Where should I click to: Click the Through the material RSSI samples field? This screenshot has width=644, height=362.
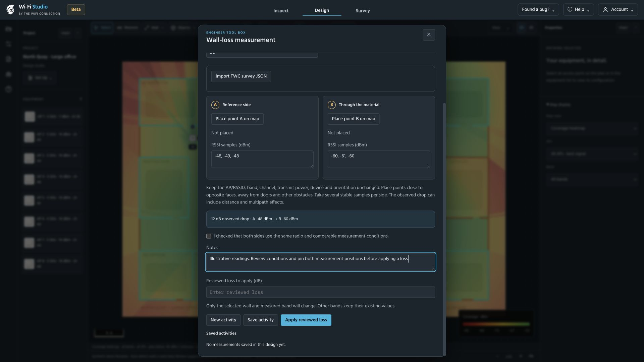click(x=379, y=159)
